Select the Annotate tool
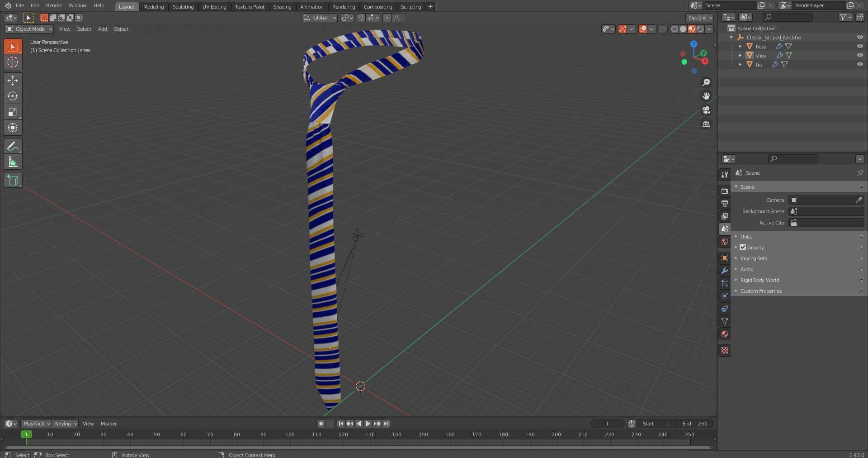 [x=13, y=146]
